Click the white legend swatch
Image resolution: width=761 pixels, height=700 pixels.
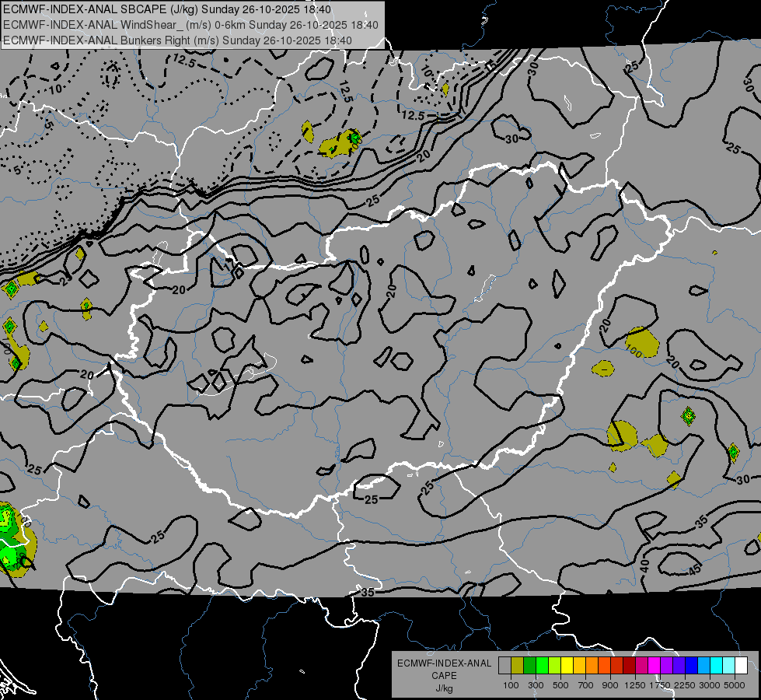741,666
